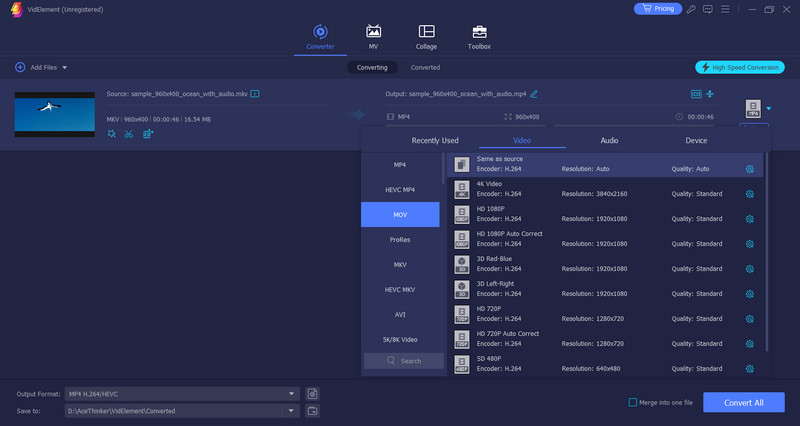Screen dimensions: 800x426
Task: Open settings gear for HD 720P
Action: (749, 319)
